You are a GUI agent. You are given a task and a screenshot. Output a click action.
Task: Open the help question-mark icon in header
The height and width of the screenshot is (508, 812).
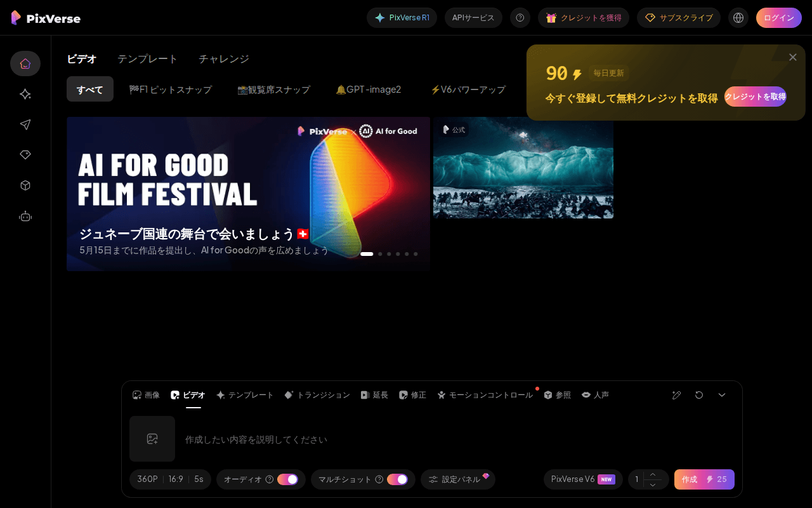pyautogui.click(x=520, y=18)
